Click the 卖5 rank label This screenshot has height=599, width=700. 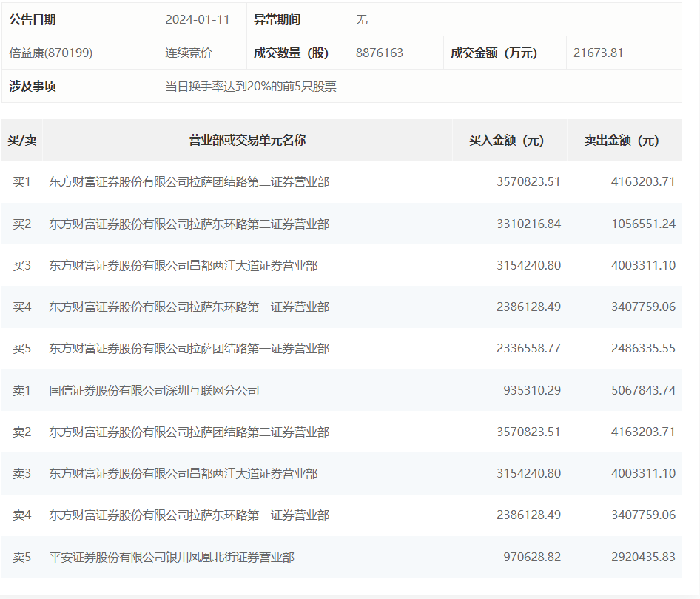point(22,557)
